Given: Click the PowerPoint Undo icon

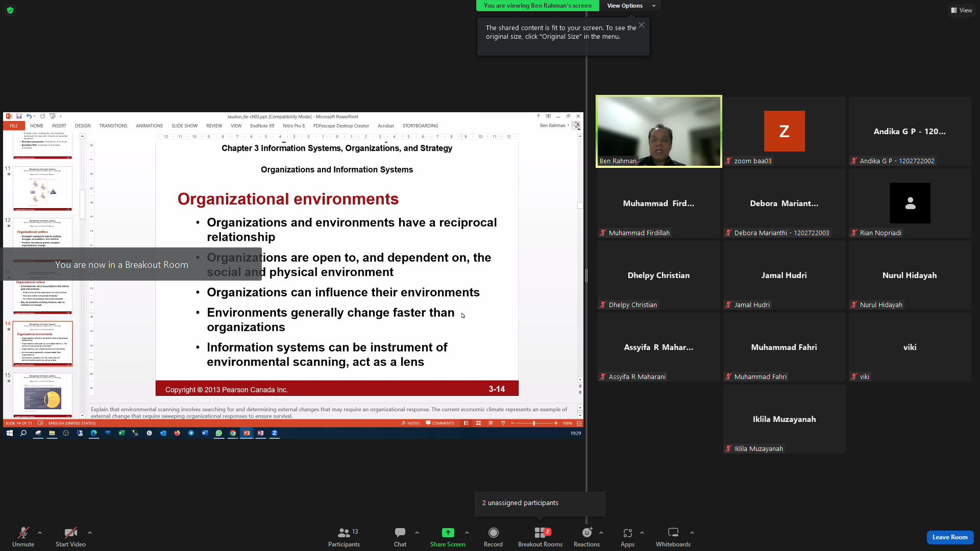Looking at the screenshot, I should [29, 116].
